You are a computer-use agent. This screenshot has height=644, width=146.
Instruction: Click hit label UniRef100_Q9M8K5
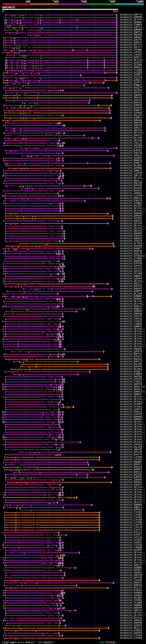click(x=131, y=30)
